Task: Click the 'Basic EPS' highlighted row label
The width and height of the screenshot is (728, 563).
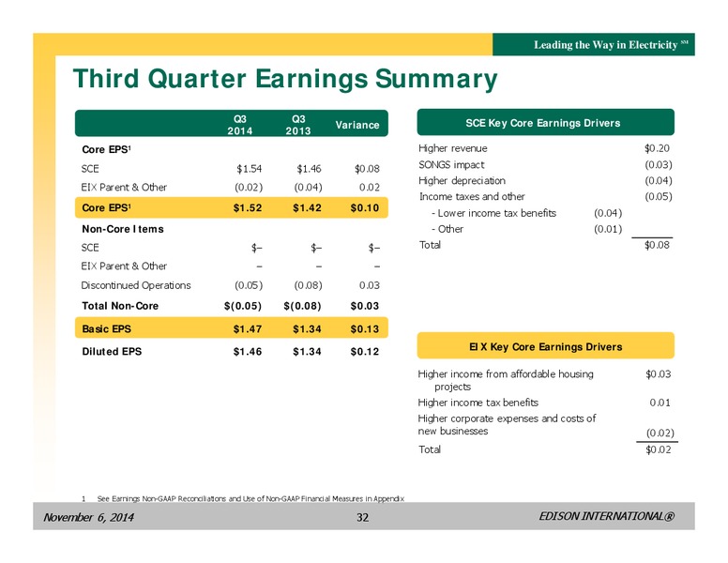Action: (107, 328)
